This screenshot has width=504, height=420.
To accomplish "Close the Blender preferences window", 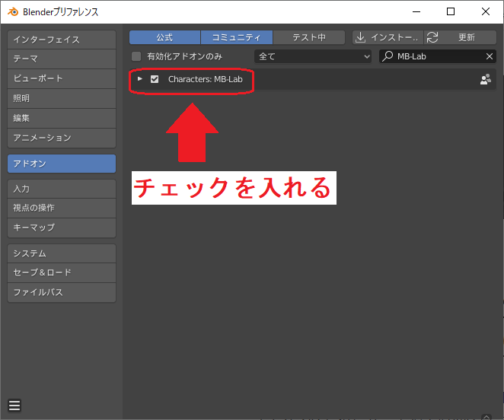I will click(486, 12).
